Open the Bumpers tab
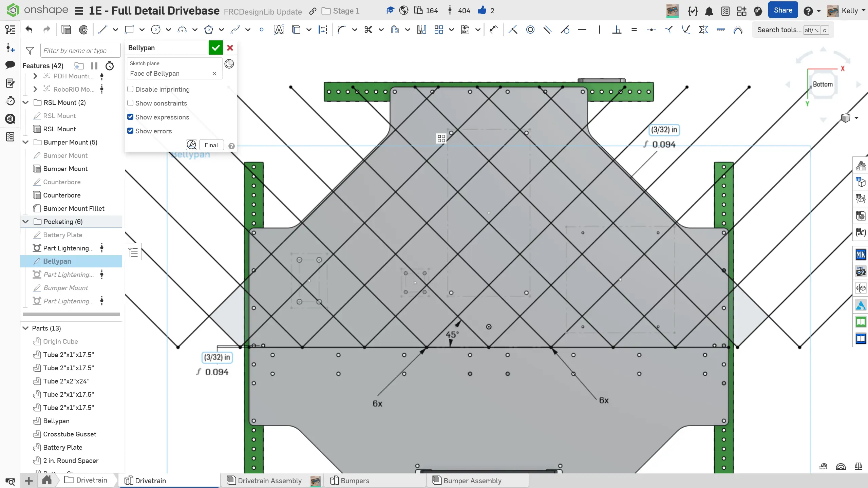The height and width of the screenshot is (488, 868). click(x=355, y=481)
